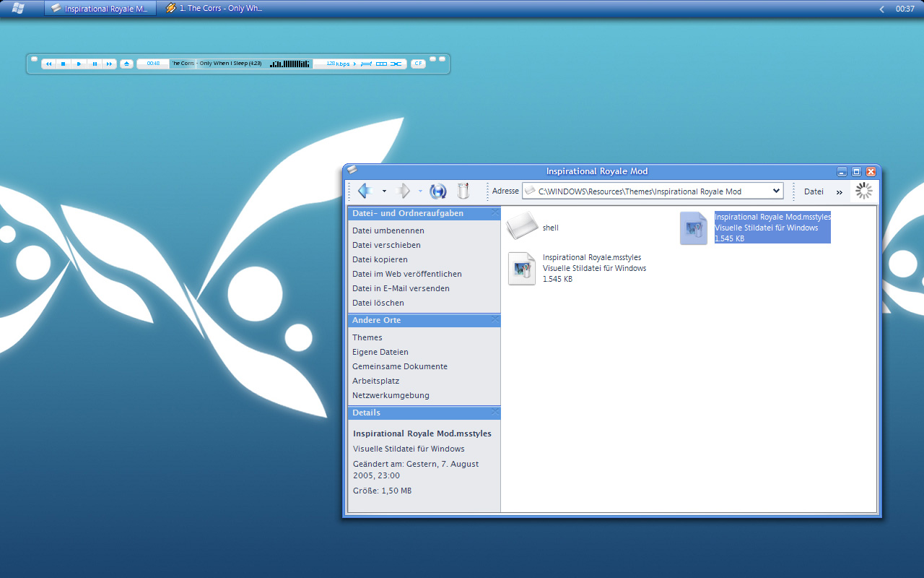Click the 128 kbps bitrate readout
Screen dimensions: 924x578
click(x=338, y=64)
